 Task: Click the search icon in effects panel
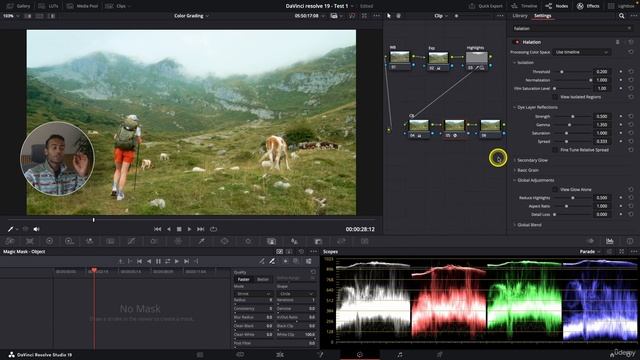[621, 16]
